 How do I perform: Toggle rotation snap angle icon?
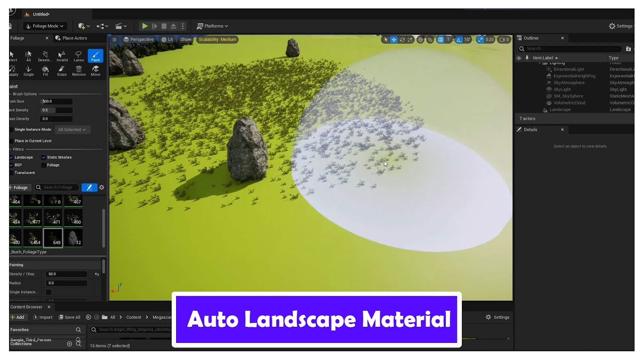(459, 39)
